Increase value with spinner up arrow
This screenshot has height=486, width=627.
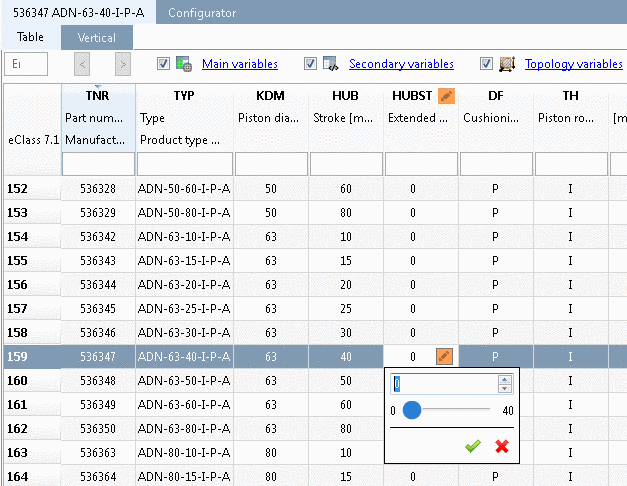point(505,380)
